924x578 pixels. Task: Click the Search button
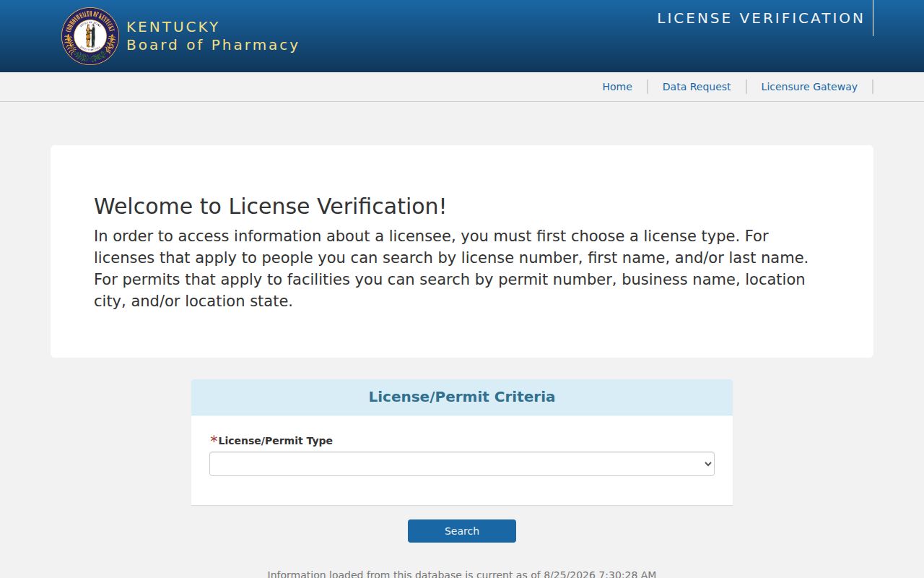tap(462, 531)
